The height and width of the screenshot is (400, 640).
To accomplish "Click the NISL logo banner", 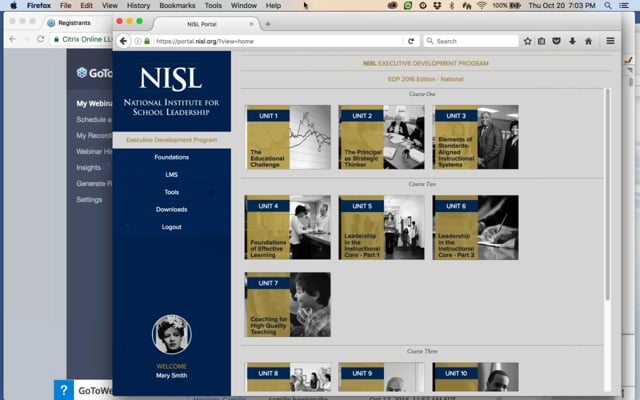I will pos(171,91).
